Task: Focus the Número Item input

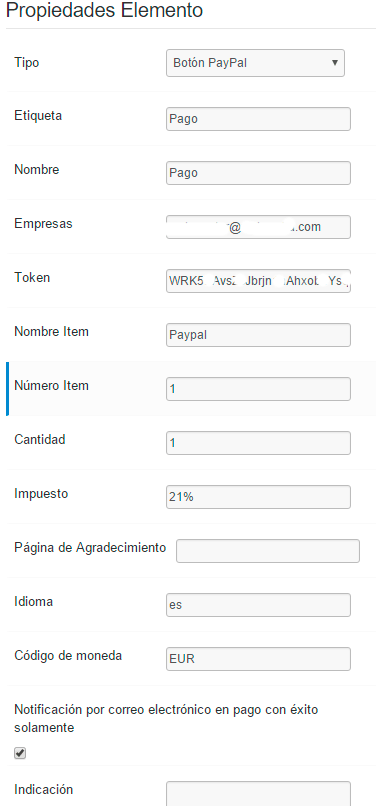Action: coord(258,389)
